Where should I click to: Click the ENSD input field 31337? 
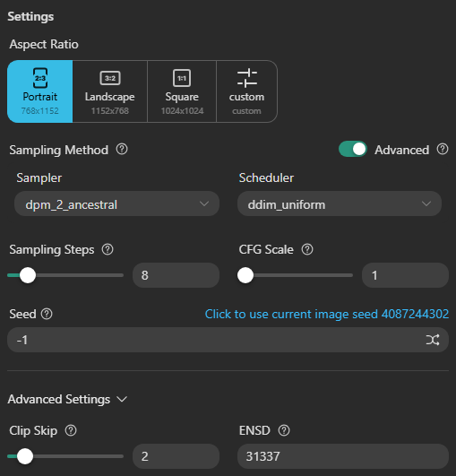[343, 456]
